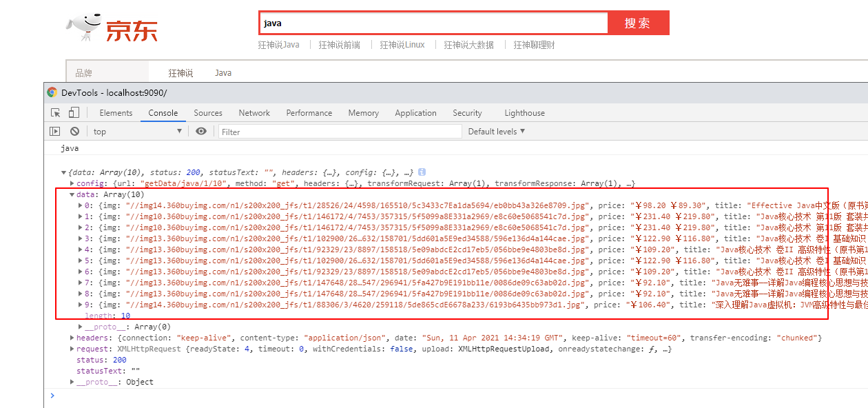Select the Java brand filter
The image size is (868, 408).
coord(223,73)
